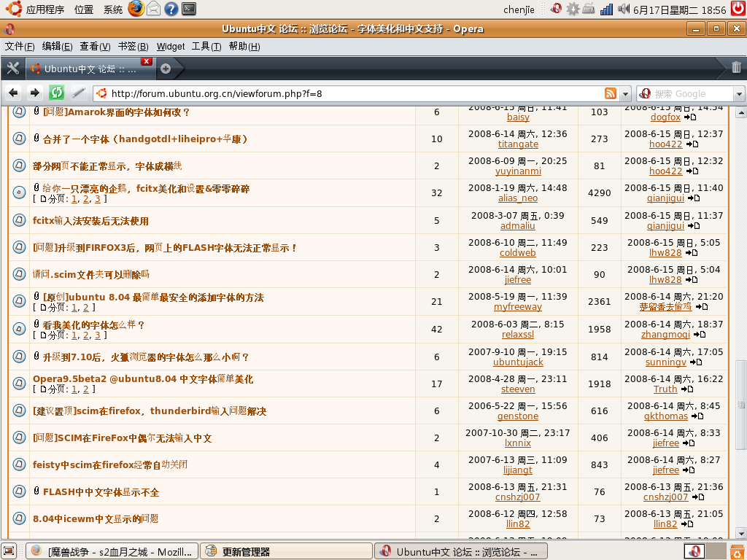Jump to latest post by hoo422 at 12:37

(x=692, y=144)
